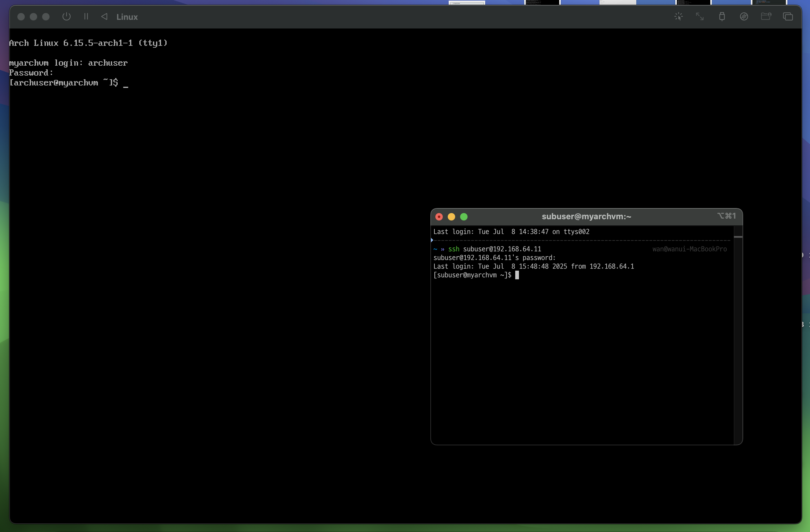Click the terminal title subuser@myarchvm:~
810x532 pixels.
[586, 216]
